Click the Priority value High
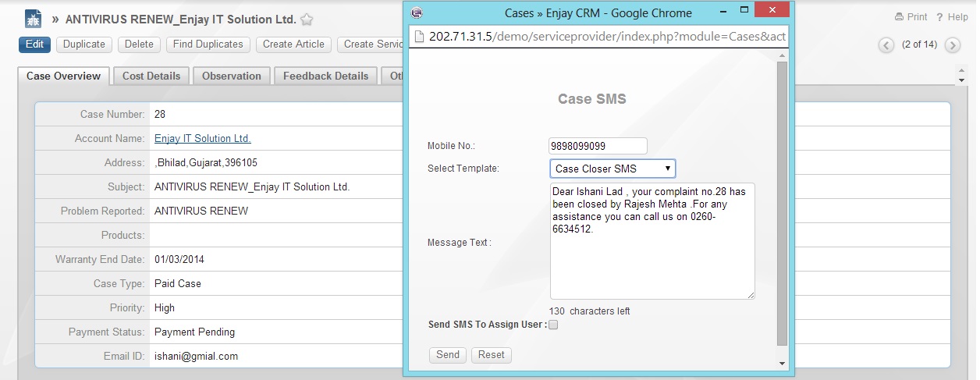Image resolution: width=980 pixels, height=380 pixels. click(165, 308)
